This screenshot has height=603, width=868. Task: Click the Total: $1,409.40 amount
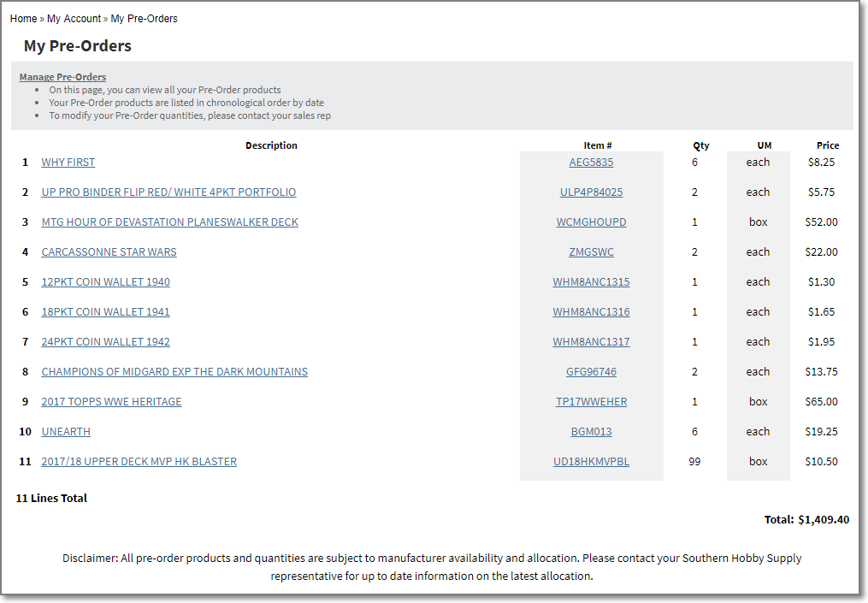[x=806, y=519]
